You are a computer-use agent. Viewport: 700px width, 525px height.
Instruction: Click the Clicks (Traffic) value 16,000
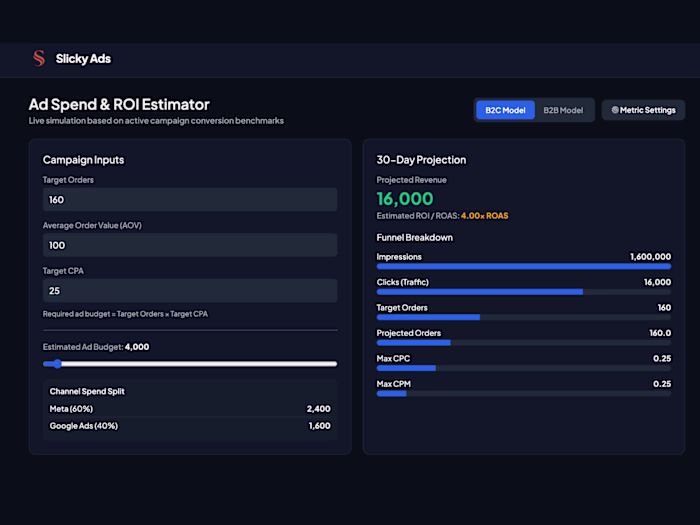point(657,282)
